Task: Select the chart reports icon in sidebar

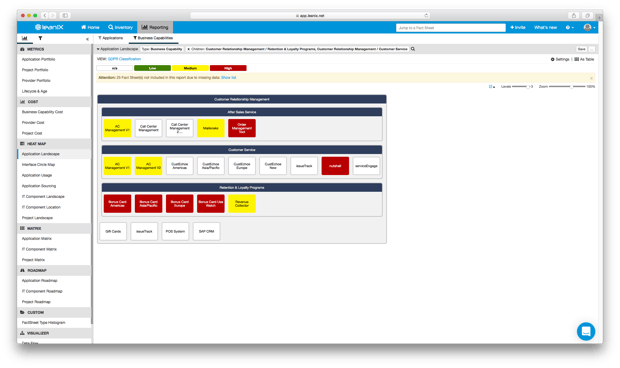Action: click(25, 38)
